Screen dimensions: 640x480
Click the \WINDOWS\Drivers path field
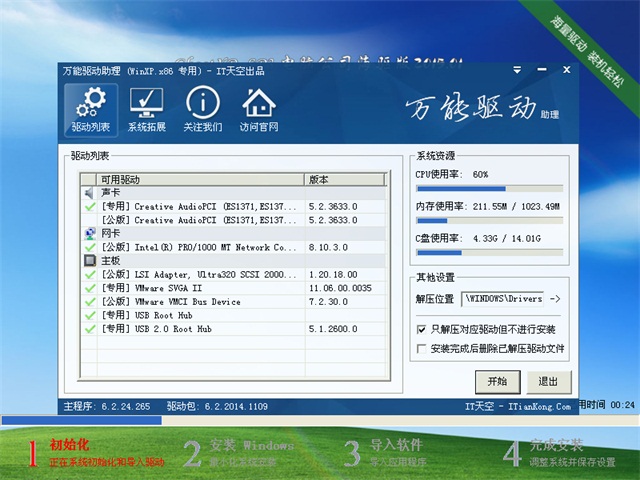coord(502,299)
